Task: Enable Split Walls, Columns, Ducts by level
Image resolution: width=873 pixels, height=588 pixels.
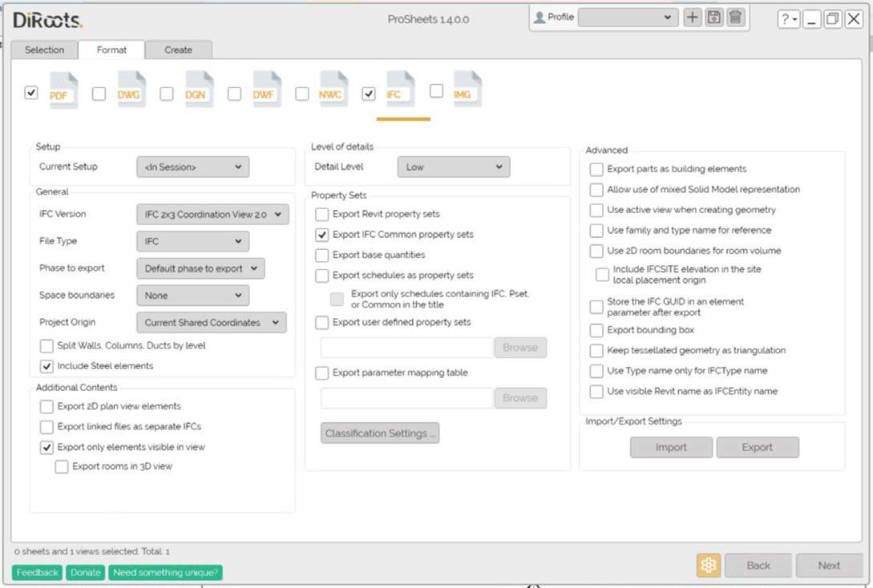Action: click(46, 346)
